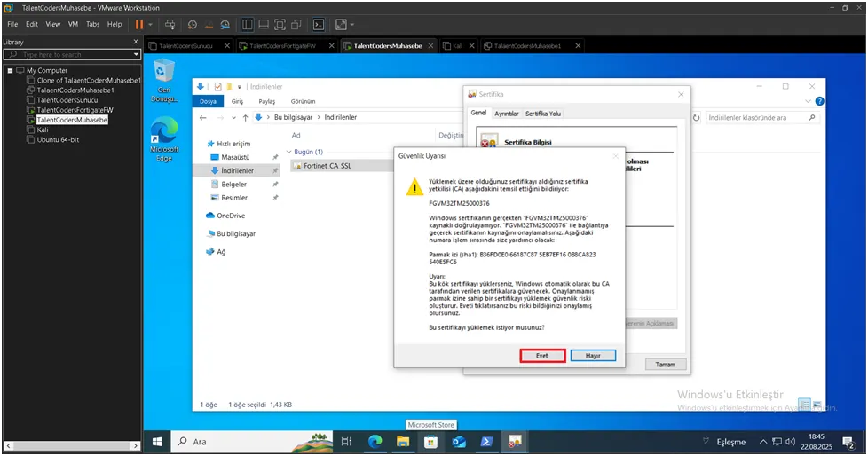
Task: Open the VMware Edit menu
Action: click(32, 24)
